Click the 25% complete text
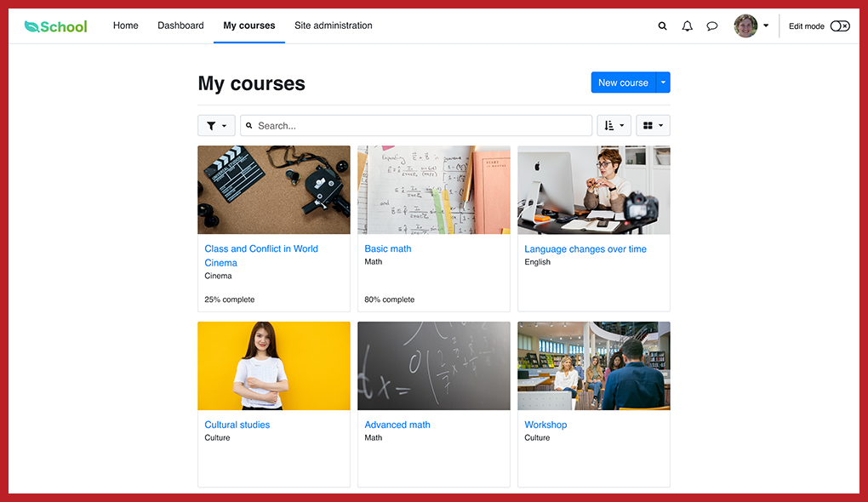 click(229, 299)
